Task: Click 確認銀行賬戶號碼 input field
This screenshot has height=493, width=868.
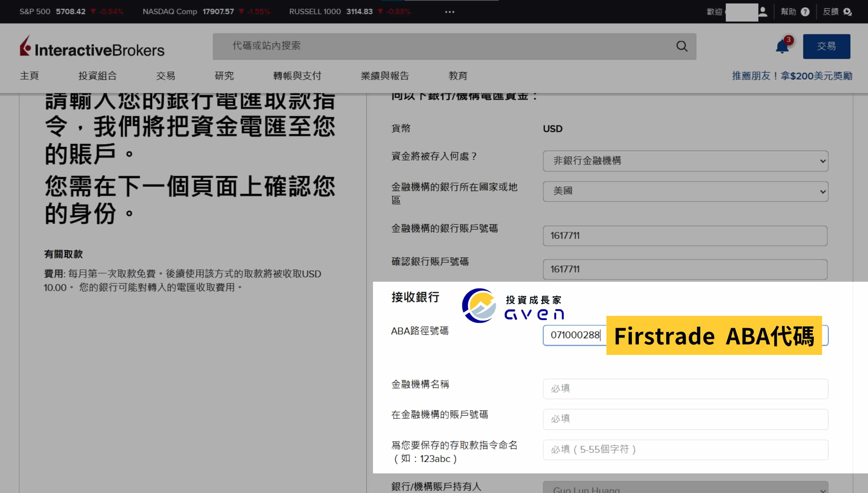Action: [685, 269]
